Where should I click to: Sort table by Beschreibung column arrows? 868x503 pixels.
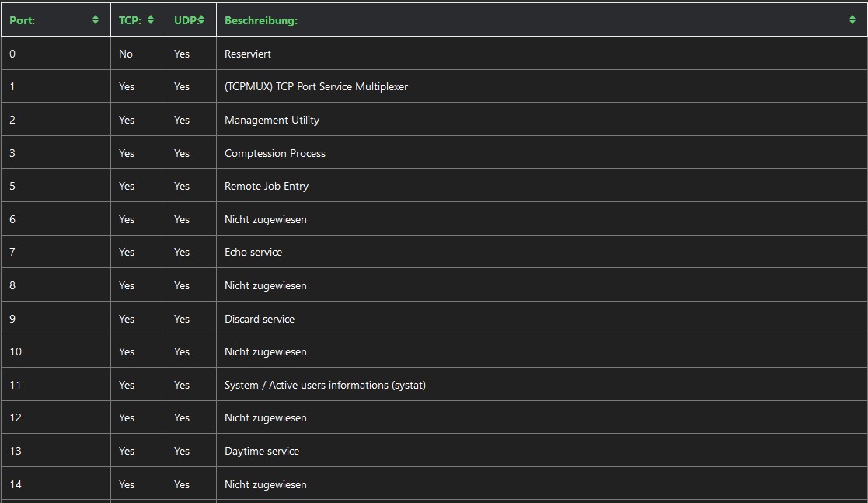coord(852,20)
